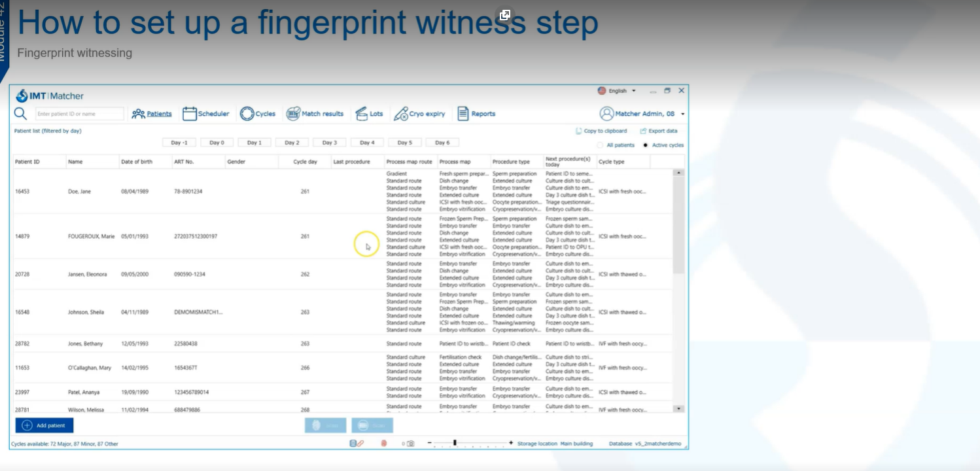The width and height of the screenshot is (980, 471).
Task: Go to Match results
Action: (315, 114)
